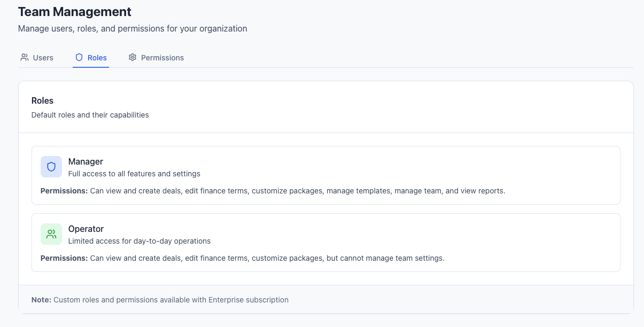Click the gear icon beside Permissions
The height and width of the screenshot is (327, 644).
pyautogui.click(x=133, y=57)
